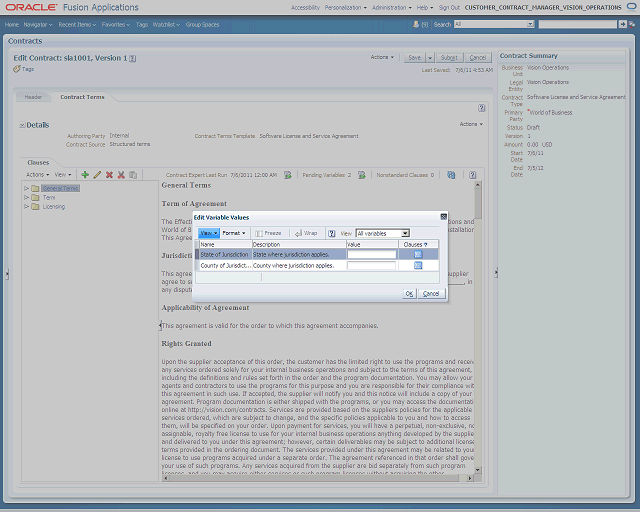This screenshot has width=640, height=512.
Task: Run Contract Expert icon next to Last Run
Action: [288, 175]
